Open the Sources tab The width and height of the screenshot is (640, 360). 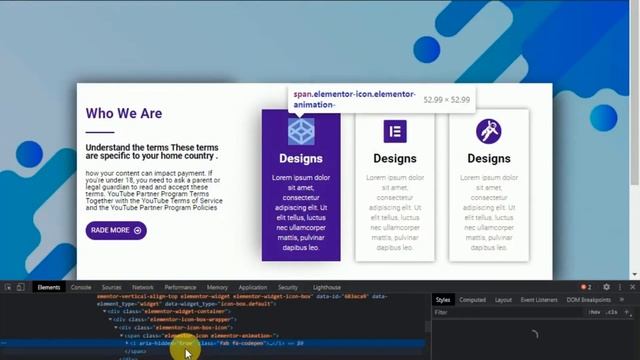pos(111,287)
